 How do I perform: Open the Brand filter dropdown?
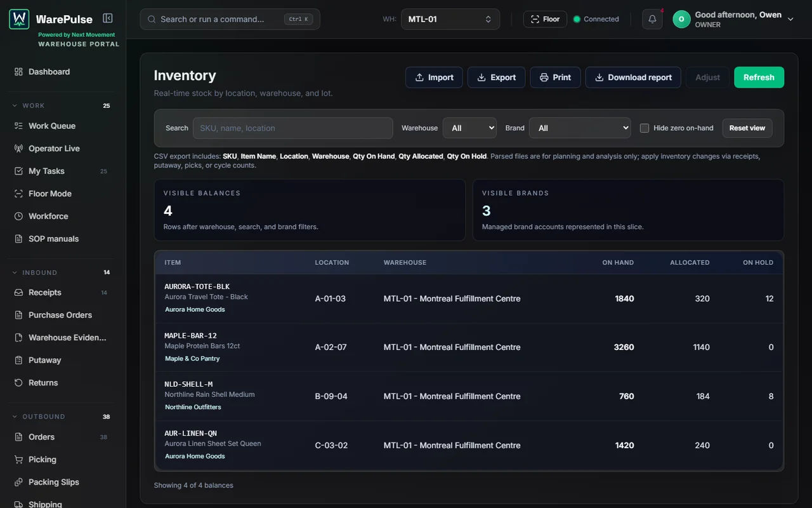580,128
